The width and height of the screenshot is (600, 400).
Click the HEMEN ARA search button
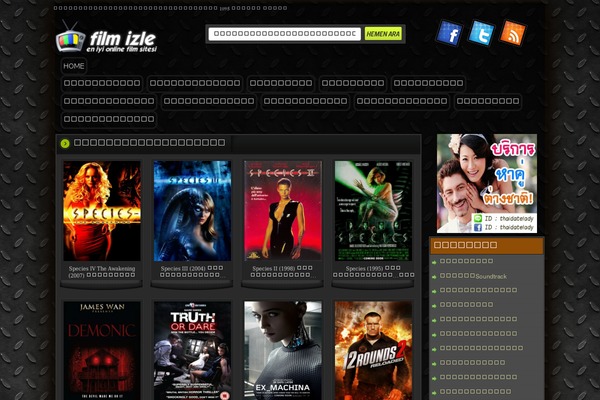(383, 34)
